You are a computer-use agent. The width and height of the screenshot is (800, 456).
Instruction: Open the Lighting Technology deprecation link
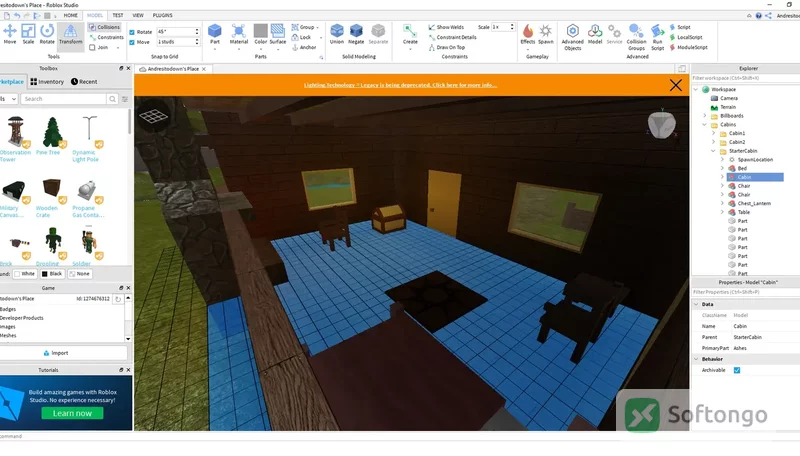pyautogui.click(x=400, y=85)
